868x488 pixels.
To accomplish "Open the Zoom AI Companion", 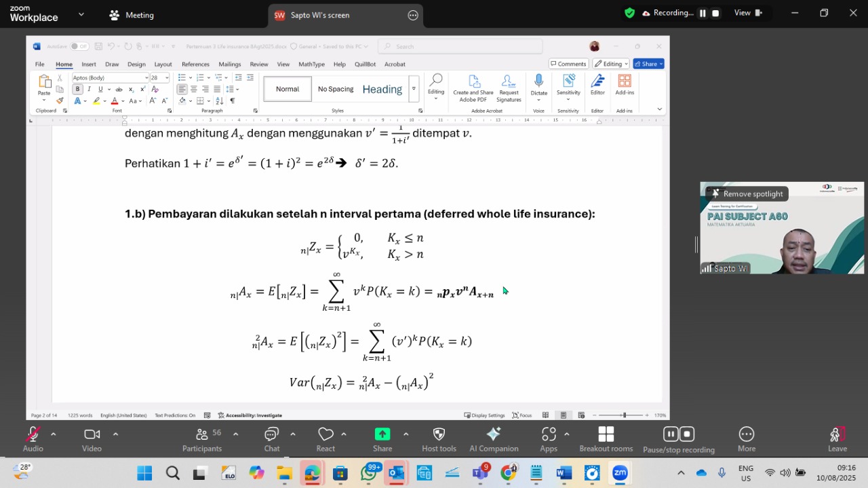I will [x=494, y=439].
